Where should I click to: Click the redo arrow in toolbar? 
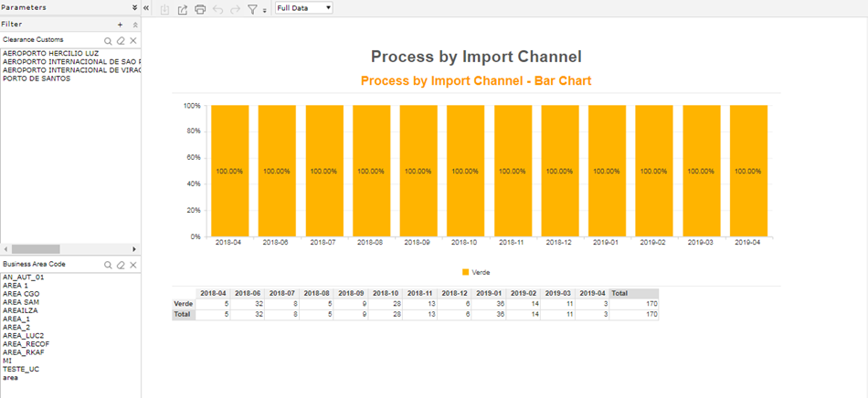pyautogui.click(x=235, y=9)
